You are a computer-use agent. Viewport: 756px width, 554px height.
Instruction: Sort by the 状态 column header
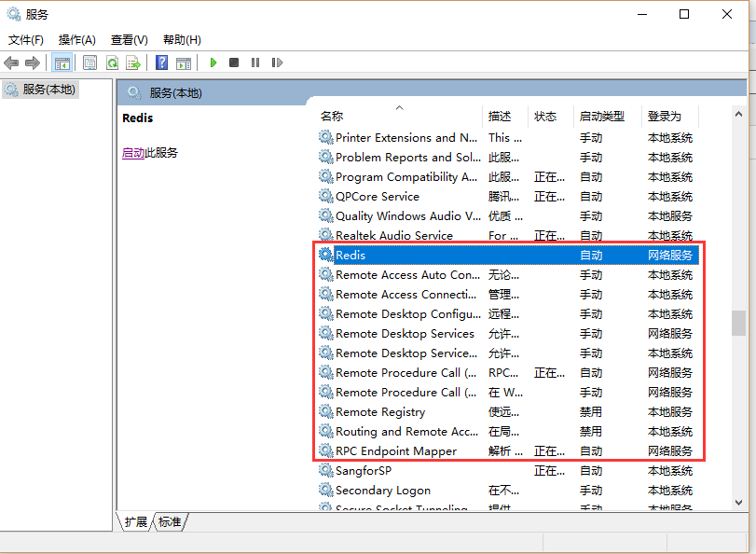545,117
